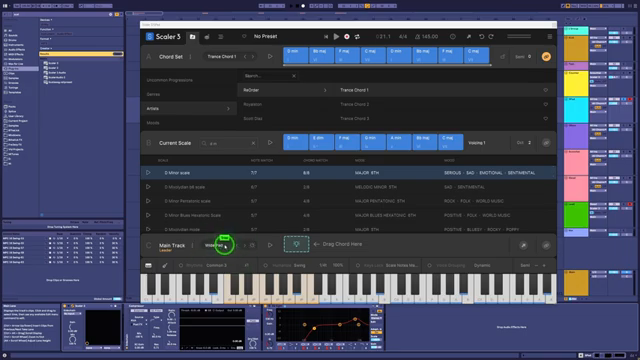The height and width of the screenshot is (360, 640).
Task: Click the Current Scale search box
Action: 228,143
